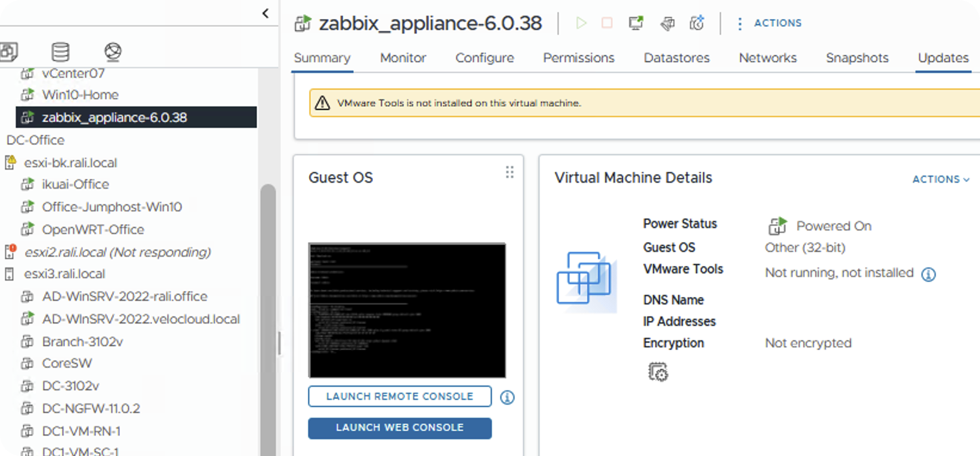Select DC-3102v VM

(x=70, y=386)
